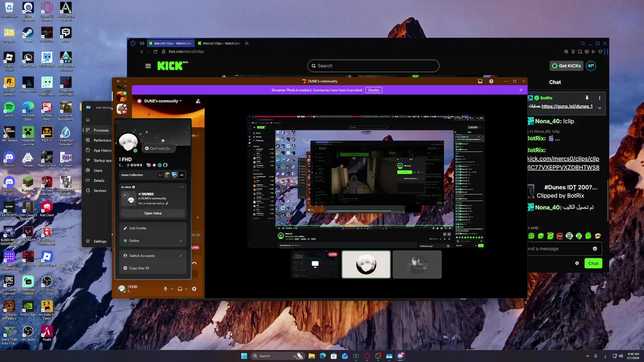Open the Kick hamburger menu
This screenshot has height=362, width=644.
(x=148, y=66)
